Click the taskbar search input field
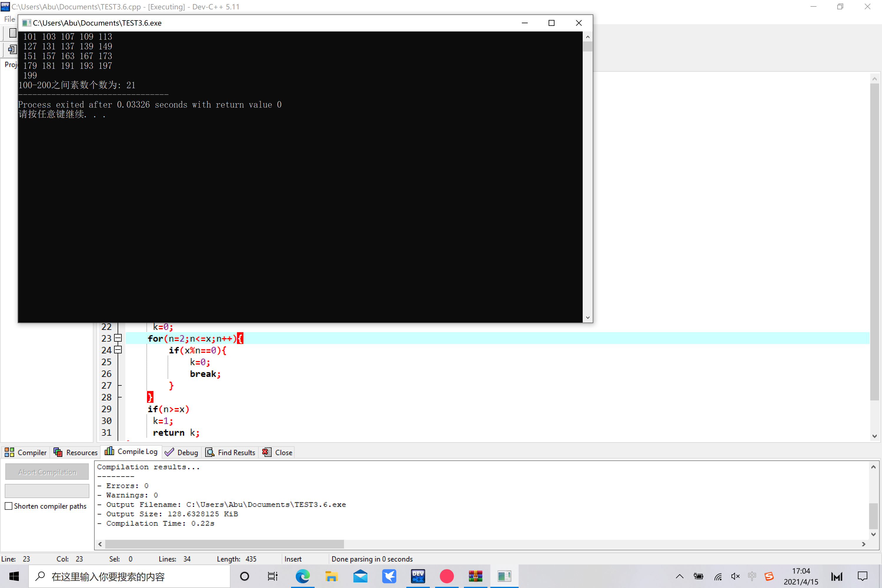Viewport: 882px width, 588px height. coord(129,576)
